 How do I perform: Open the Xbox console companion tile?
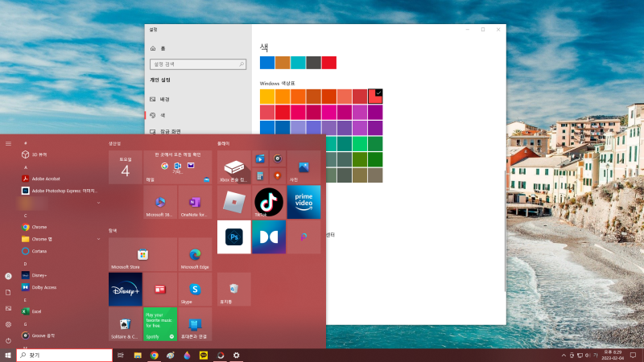coord(233,167)
